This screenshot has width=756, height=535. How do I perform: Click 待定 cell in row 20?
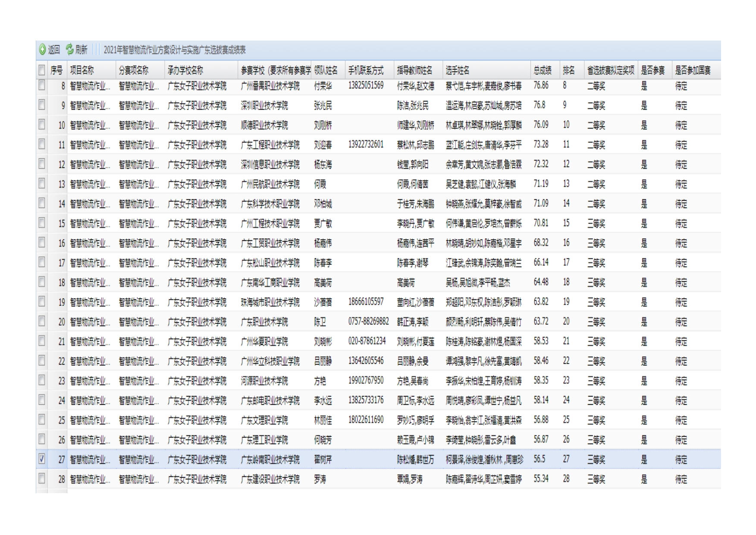(681, 322)
